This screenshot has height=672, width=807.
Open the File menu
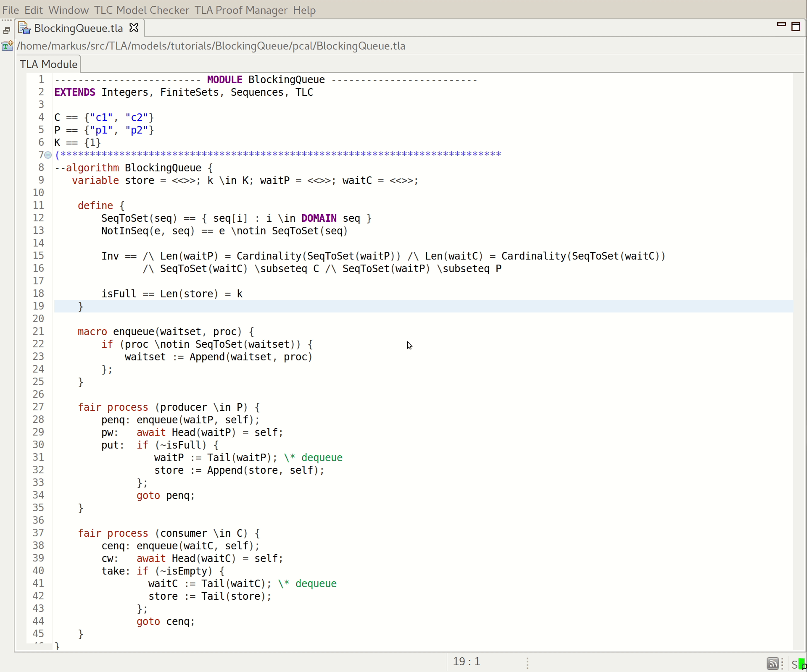point(10,10)
